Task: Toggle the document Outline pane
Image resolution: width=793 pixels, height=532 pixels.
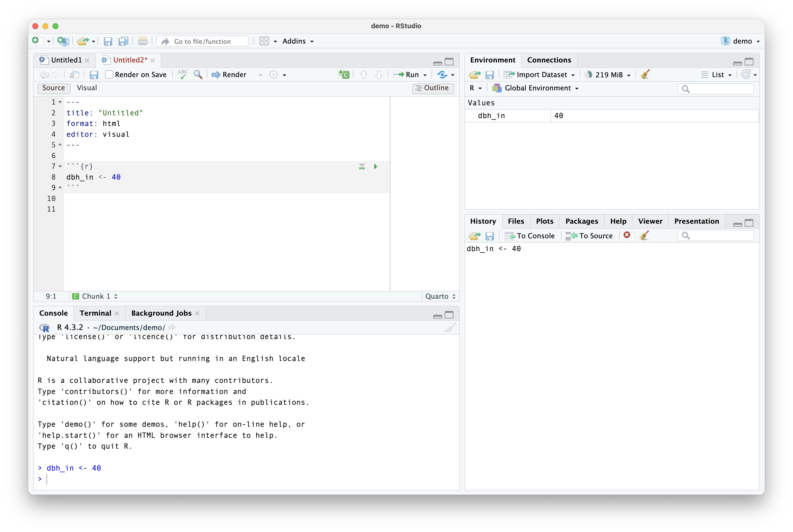Action: coord(433,88)
